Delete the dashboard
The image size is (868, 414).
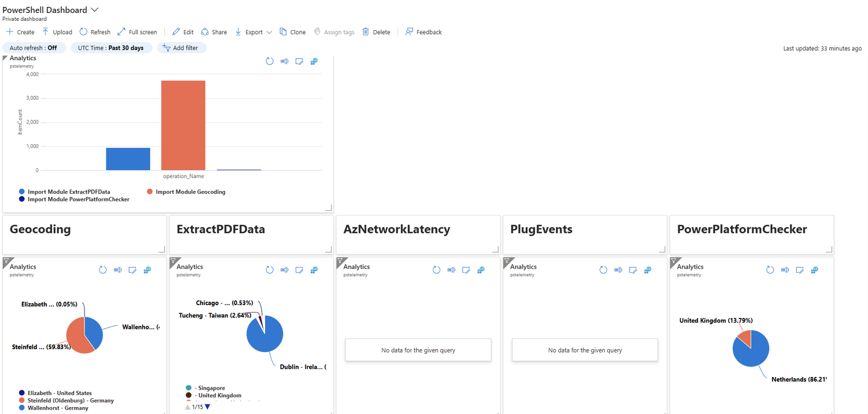376,32
